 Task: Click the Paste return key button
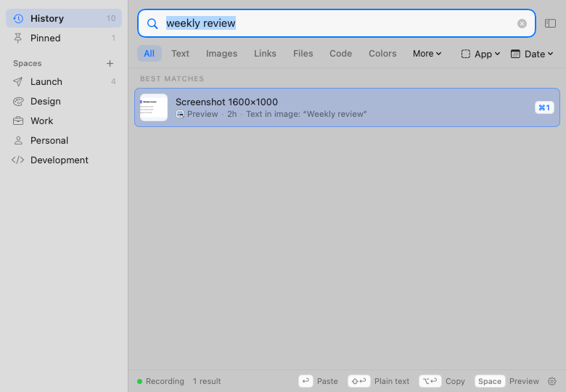pos(305,381)
